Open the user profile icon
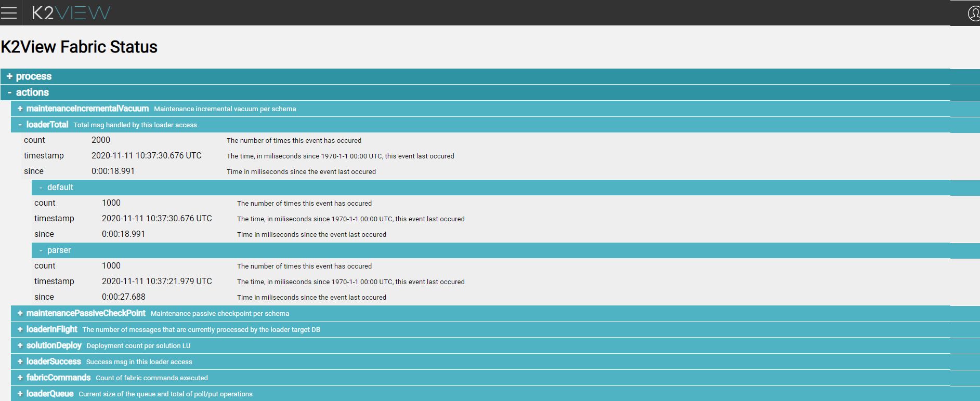 973,13
